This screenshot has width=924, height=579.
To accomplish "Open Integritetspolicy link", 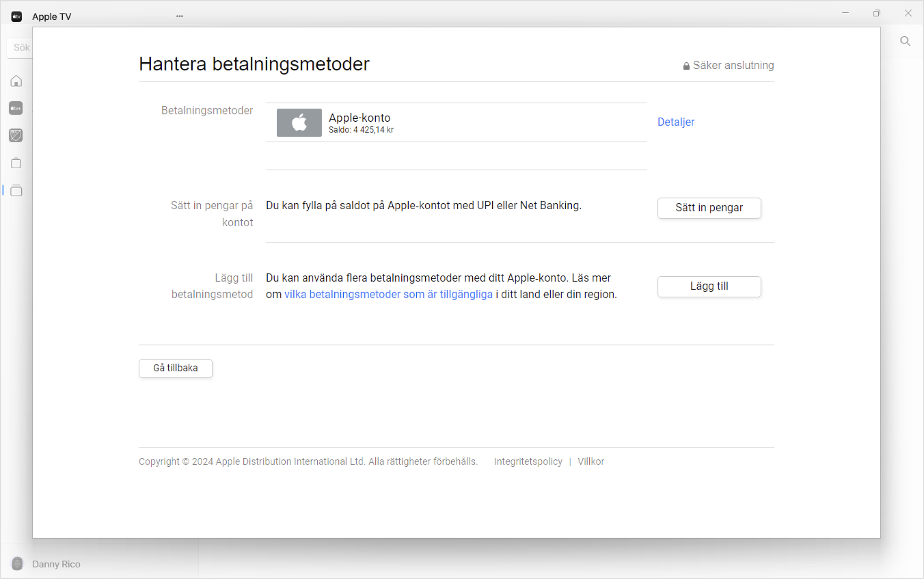I will coord(528,462).
